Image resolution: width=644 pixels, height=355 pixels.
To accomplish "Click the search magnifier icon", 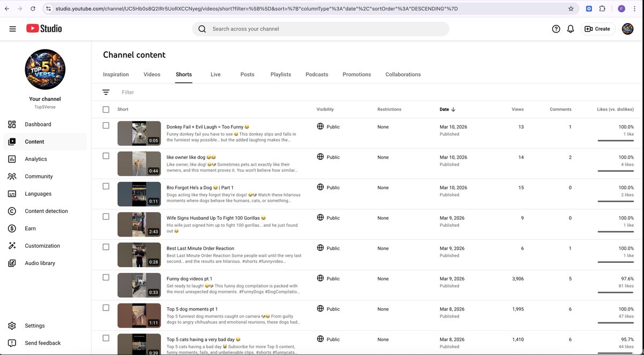I will (202, 29).
